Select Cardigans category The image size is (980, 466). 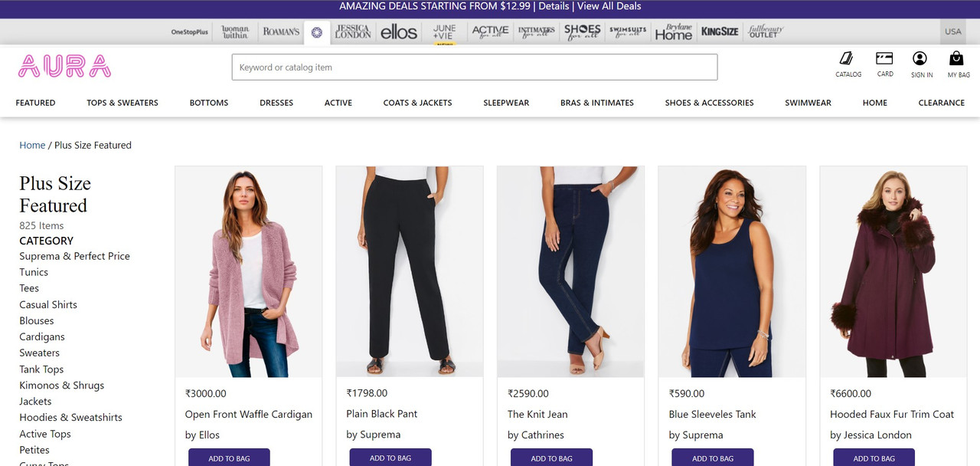pos(42,336)
